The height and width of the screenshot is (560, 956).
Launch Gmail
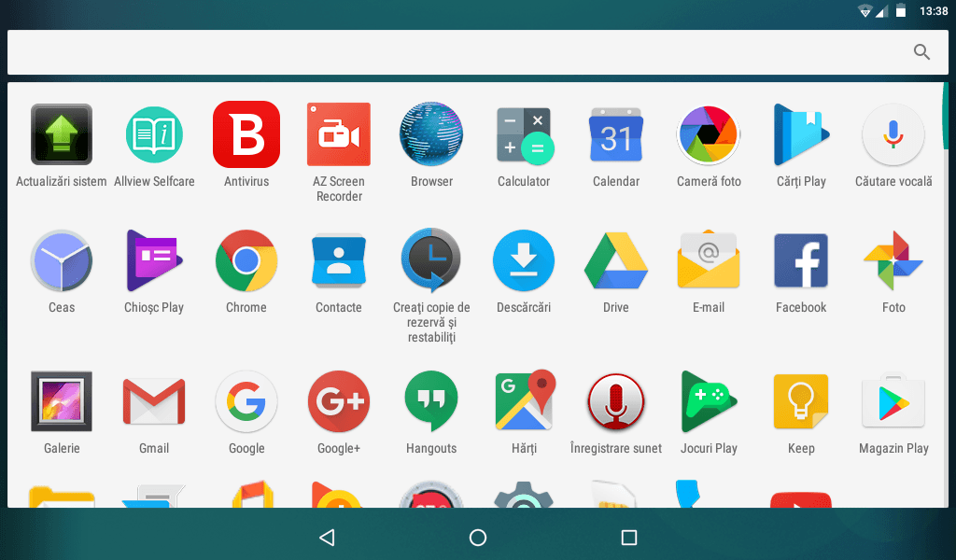pyautogui.click(x=154, y=401)
